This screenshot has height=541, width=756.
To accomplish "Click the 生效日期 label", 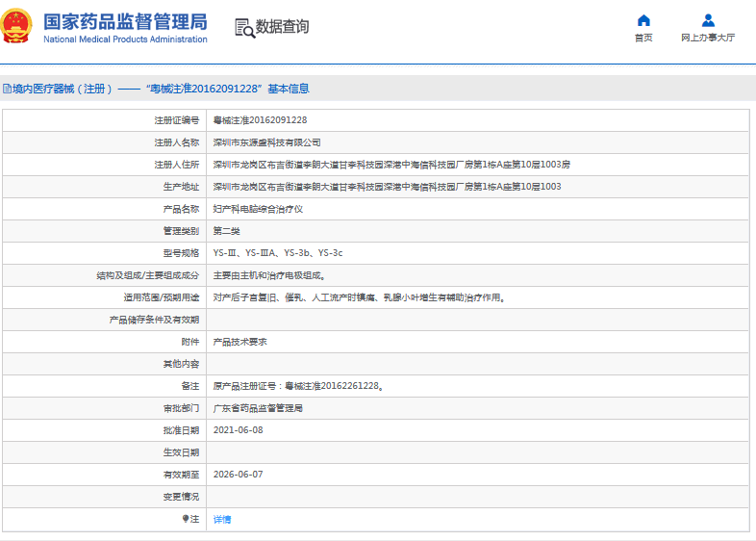I will coord(181,452).
